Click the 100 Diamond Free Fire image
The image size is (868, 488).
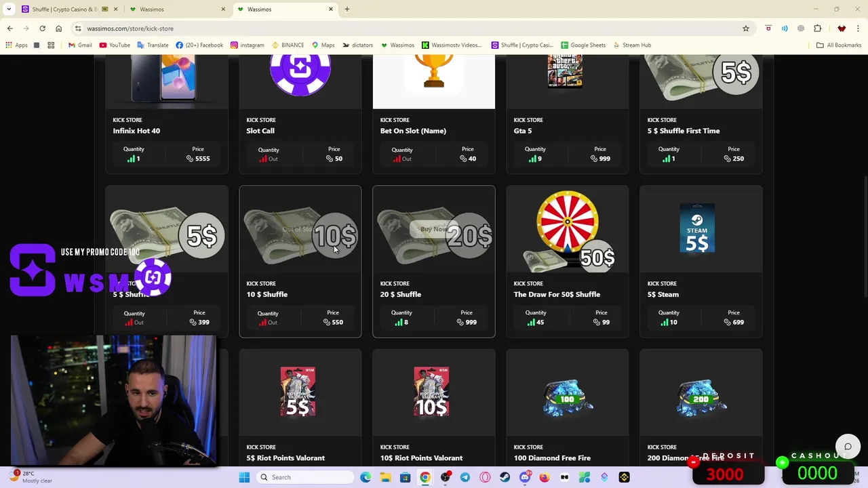(568, 396)
